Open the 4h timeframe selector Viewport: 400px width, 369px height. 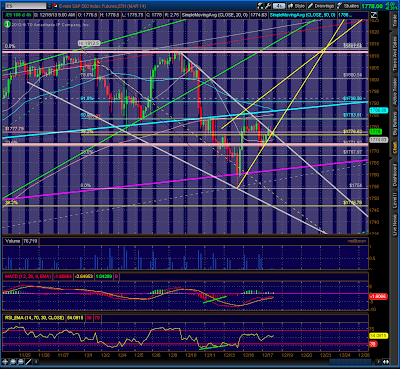(279, 6)
